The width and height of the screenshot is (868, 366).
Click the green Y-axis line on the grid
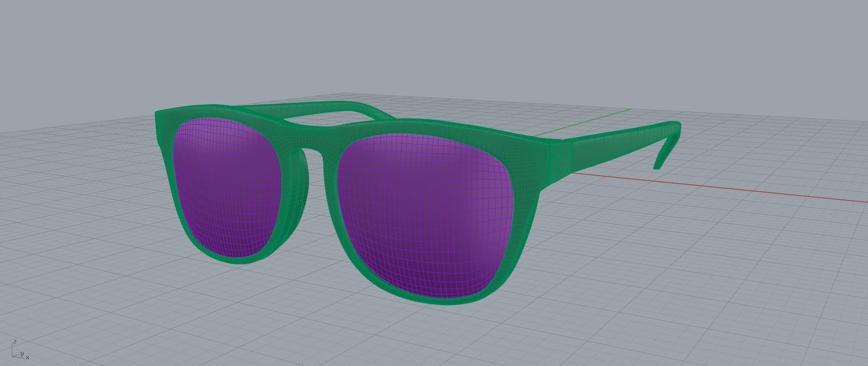(583, 123)
